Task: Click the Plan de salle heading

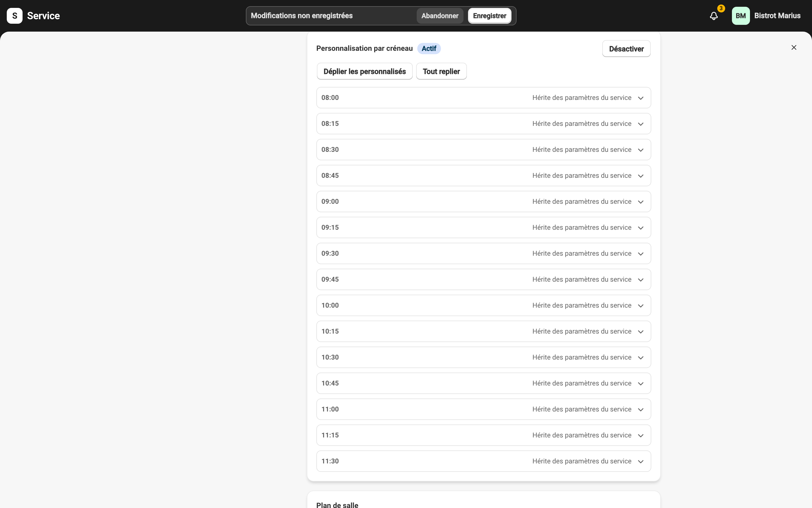Action: [337, 505]
